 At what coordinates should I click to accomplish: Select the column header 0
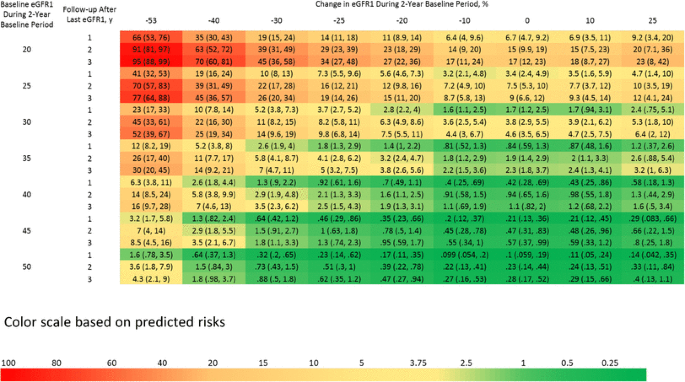coord(527,21)
